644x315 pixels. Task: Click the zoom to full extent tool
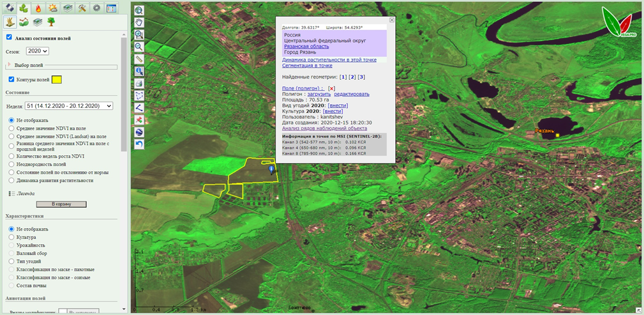pos(139,10)
